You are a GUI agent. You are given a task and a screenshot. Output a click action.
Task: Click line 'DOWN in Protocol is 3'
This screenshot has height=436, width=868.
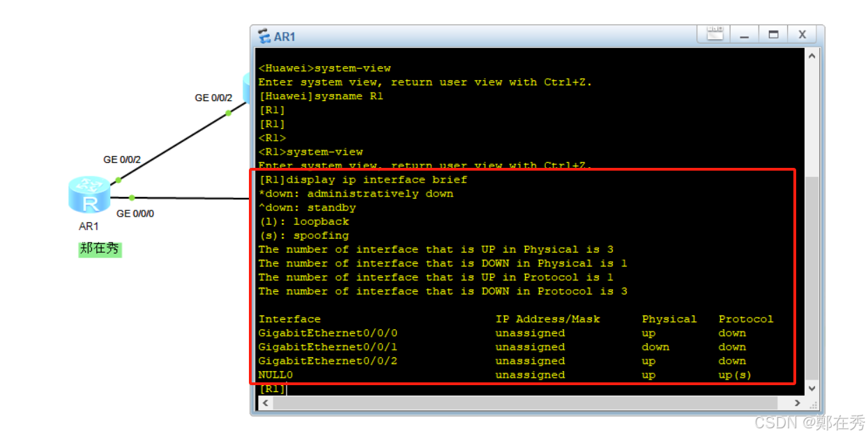pyautogui.click(x=443, y=291)
